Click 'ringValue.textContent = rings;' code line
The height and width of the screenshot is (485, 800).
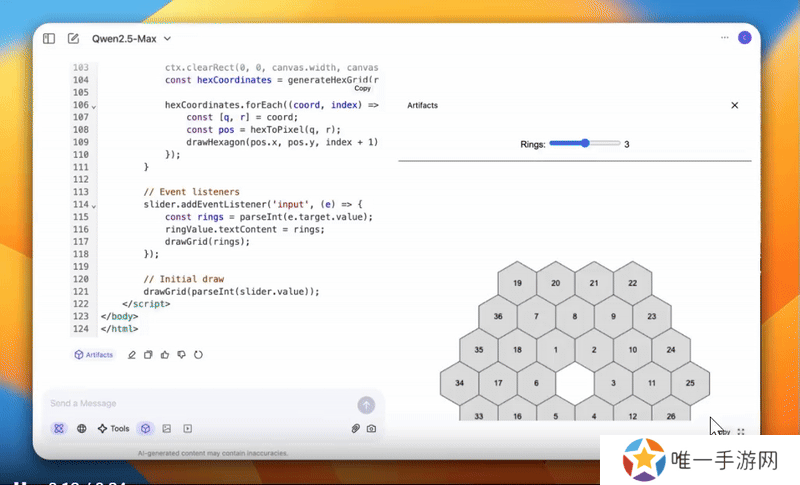pos(245,229)
